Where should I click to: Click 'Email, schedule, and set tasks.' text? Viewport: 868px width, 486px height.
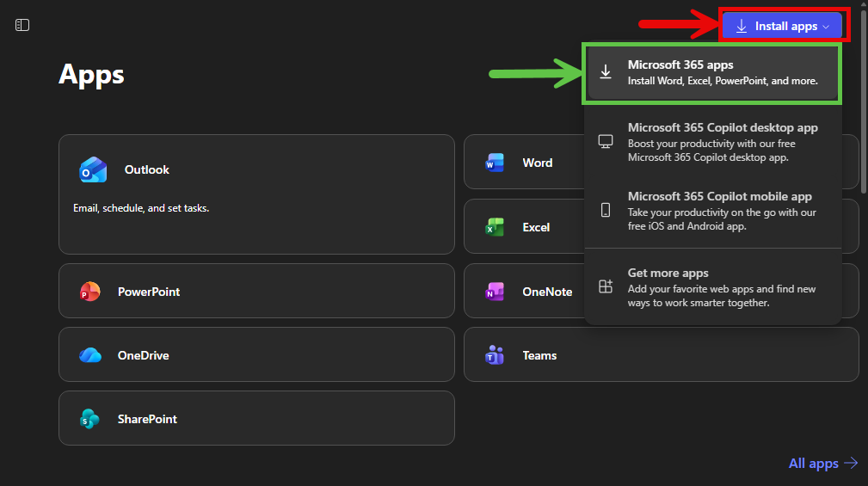tap(141, 208)
